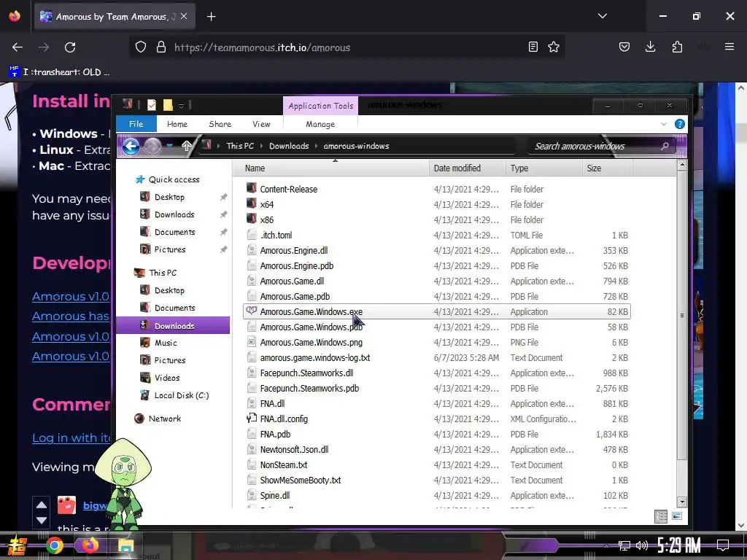
Task: Open Music folder under This PC
Action: click(166, 343)
